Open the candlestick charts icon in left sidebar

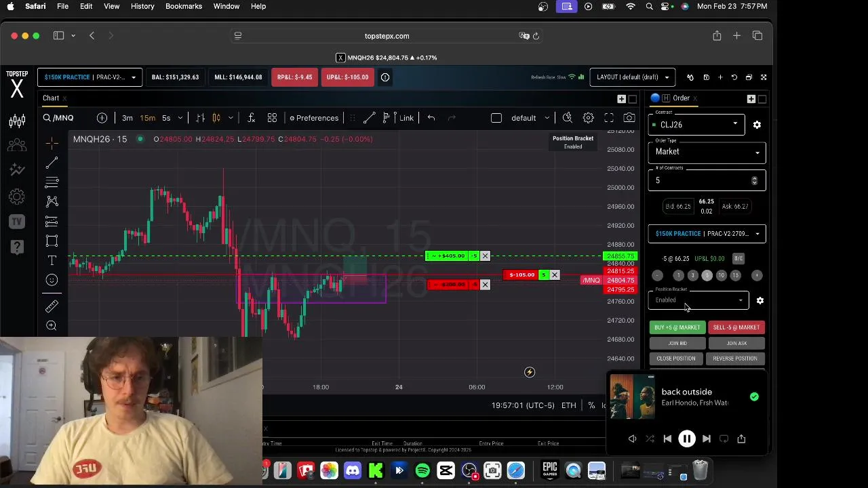pos(17,121)
